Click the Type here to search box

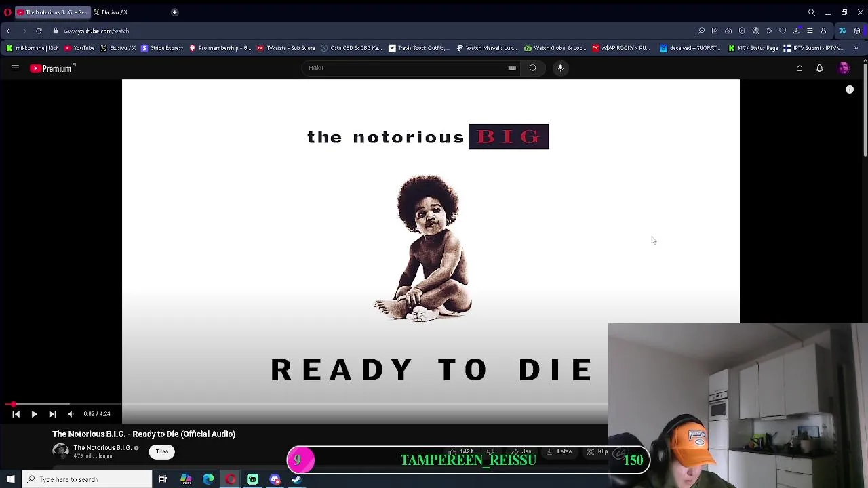87,479
